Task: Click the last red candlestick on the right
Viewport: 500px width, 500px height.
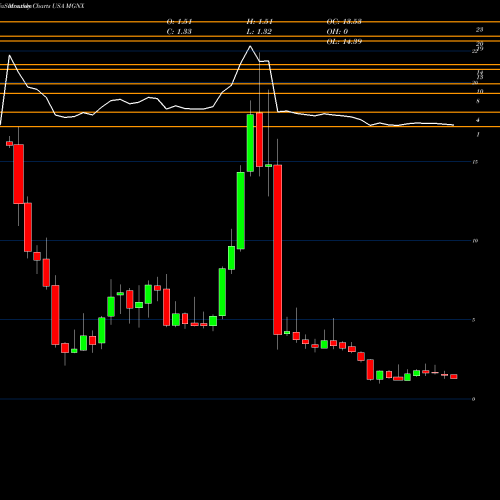Action: [x=454, y=376]
